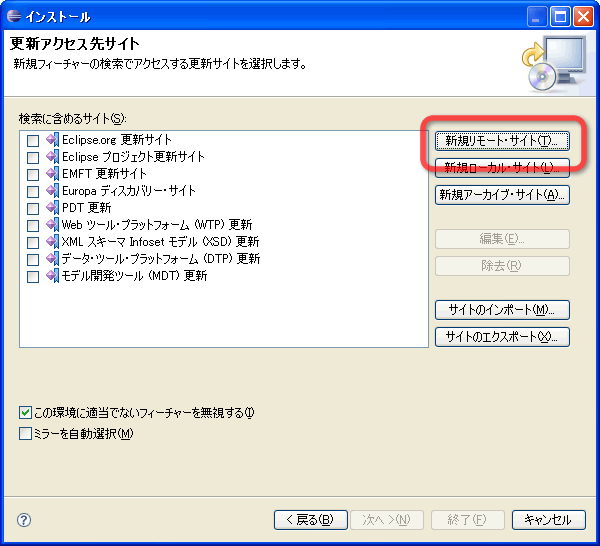600x546 pixels.
Task: Close the インストール window
Action: pyautogui.click(x=583, y=17)
